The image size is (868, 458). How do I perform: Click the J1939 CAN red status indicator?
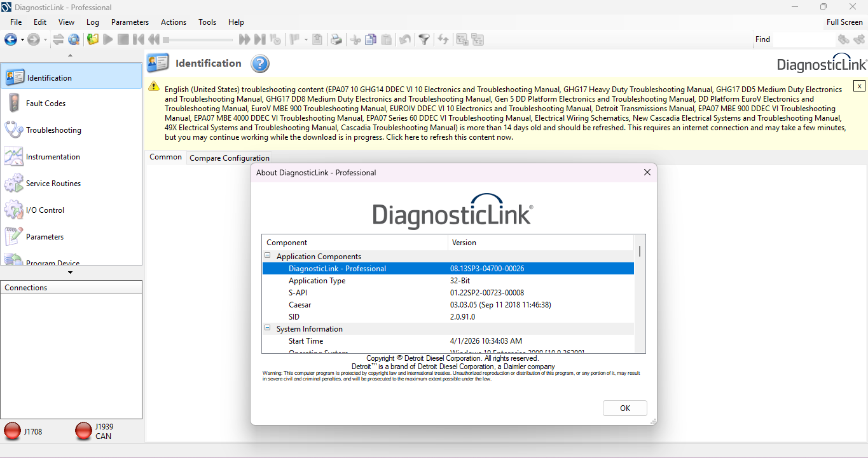[x=83, y=431]
